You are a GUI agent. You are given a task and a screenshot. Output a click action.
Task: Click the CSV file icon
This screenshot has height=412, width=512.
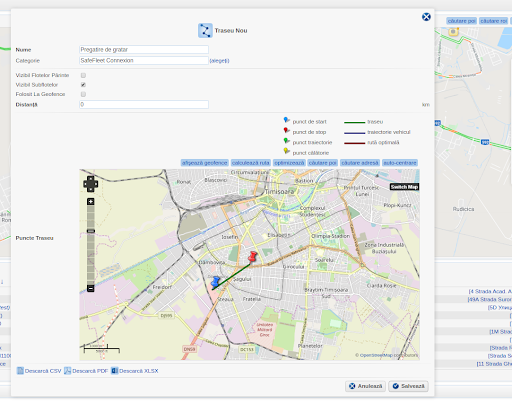click(20, 371)
